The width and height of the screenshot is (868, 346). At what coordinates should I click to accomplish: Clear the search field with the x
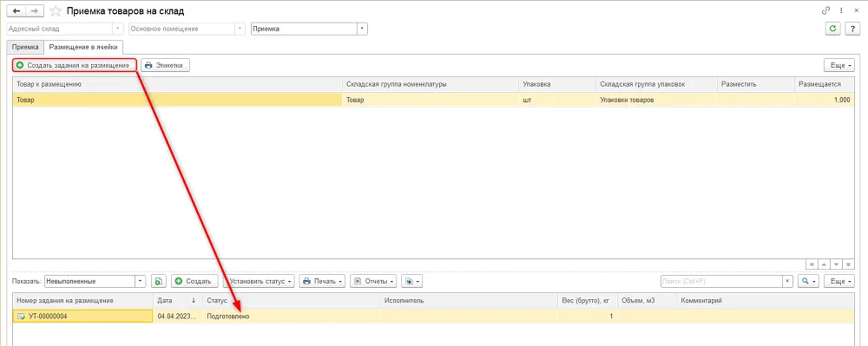pyautogui.click(x=788, y=281)
